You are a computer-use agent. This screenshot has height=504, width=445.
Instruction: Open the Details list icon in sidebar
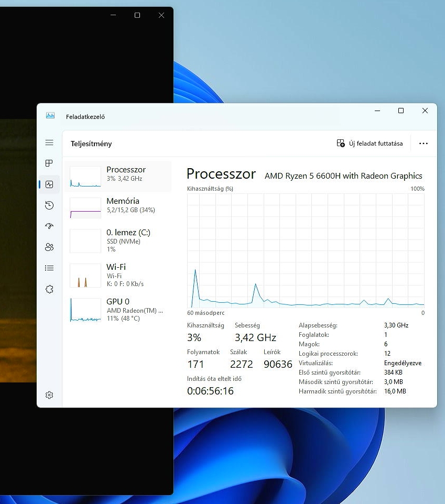[x=49, y=268]
